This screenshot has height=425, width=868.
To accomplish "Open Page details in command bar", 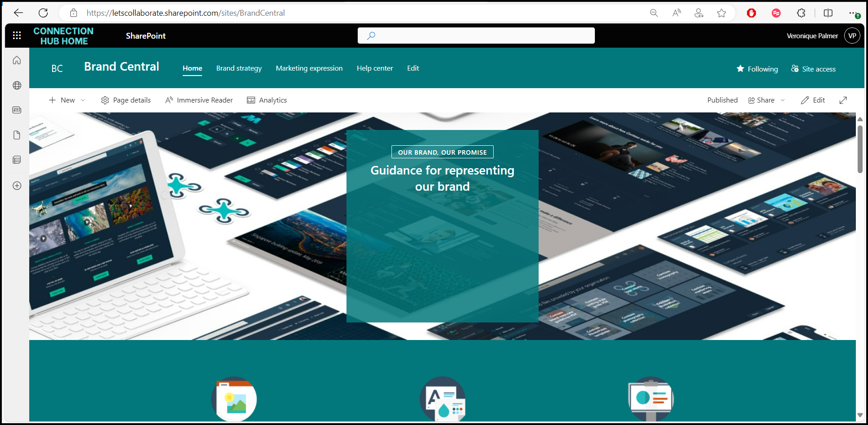I will [x=126, y=100].
